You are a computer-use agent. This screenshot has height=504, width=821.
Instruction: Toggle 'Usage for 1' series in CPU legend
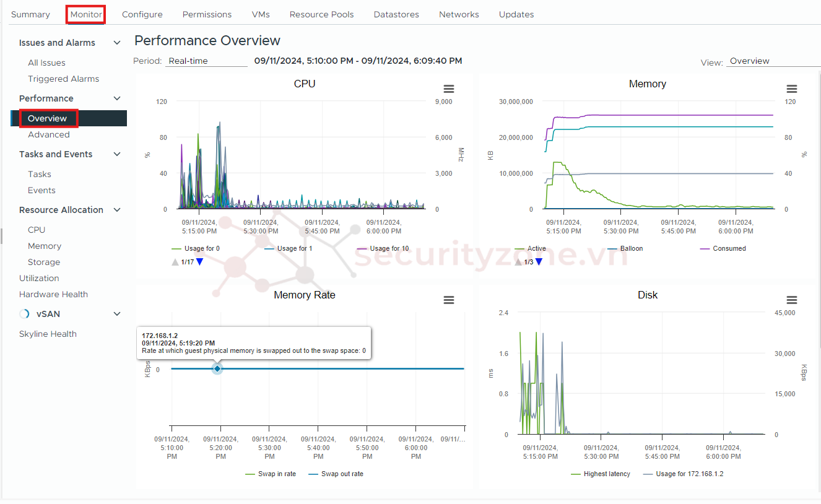click(289, 248)
